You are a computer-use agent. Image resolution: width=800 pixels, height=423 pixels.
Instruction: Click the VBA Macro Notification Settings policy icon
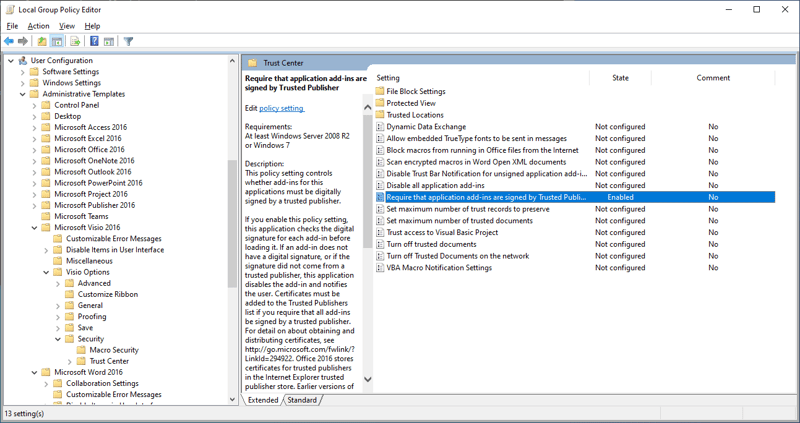point(380,268)
